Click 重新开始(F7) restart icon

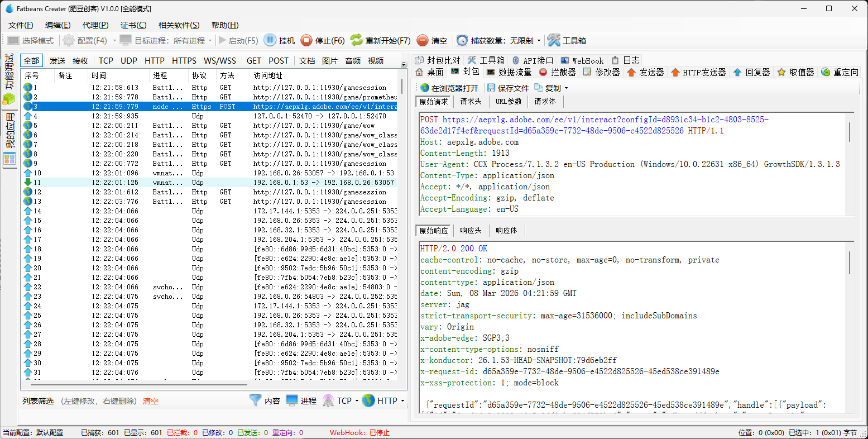(x=356, y=40)
